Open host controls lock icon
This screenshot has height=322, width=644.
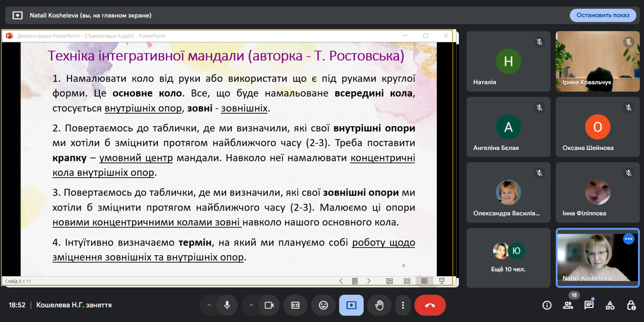[x=631, y=305]
